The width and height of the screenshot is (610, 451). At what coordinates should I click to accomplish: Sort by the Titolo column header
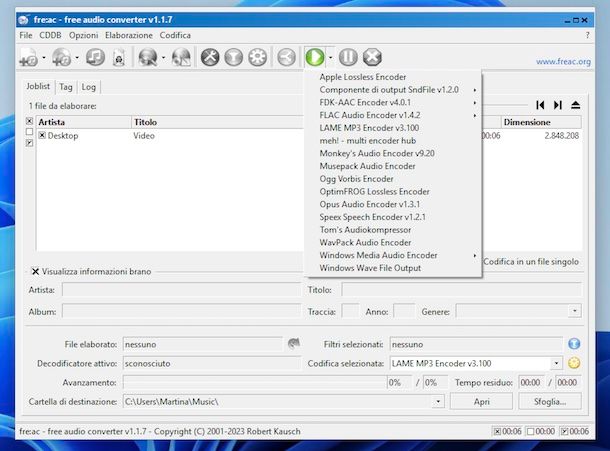point(217,122)
